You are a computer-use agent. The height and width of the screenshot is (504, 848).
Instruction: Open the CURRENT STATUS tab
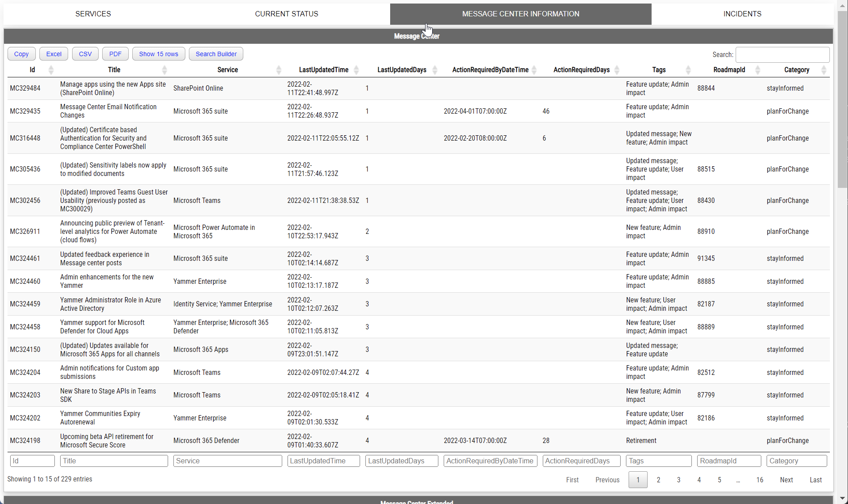(286, 14)
